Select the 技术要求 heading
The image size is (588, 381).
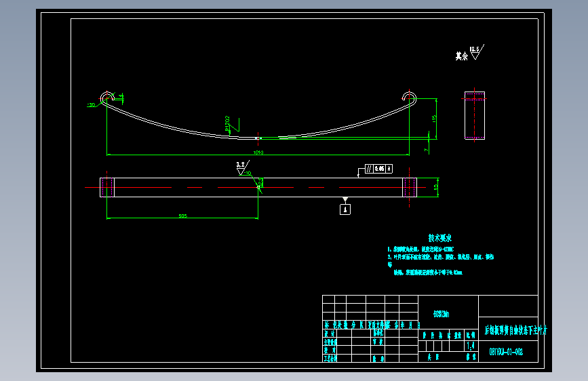coord(440,238)
